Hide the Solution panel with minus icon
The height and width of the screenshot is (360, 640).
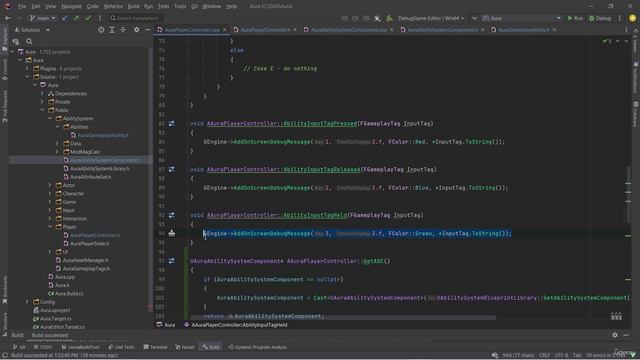[x=147, y=30]
